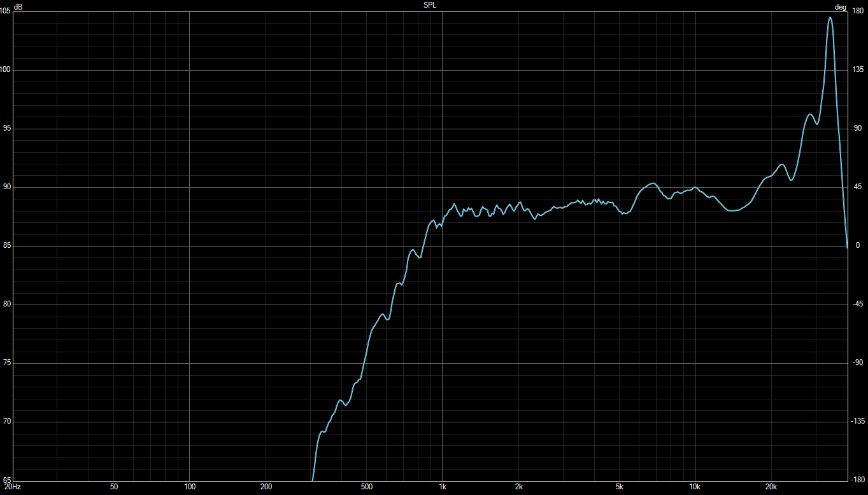Click the 20Hz frequency label

click(13, 487)
